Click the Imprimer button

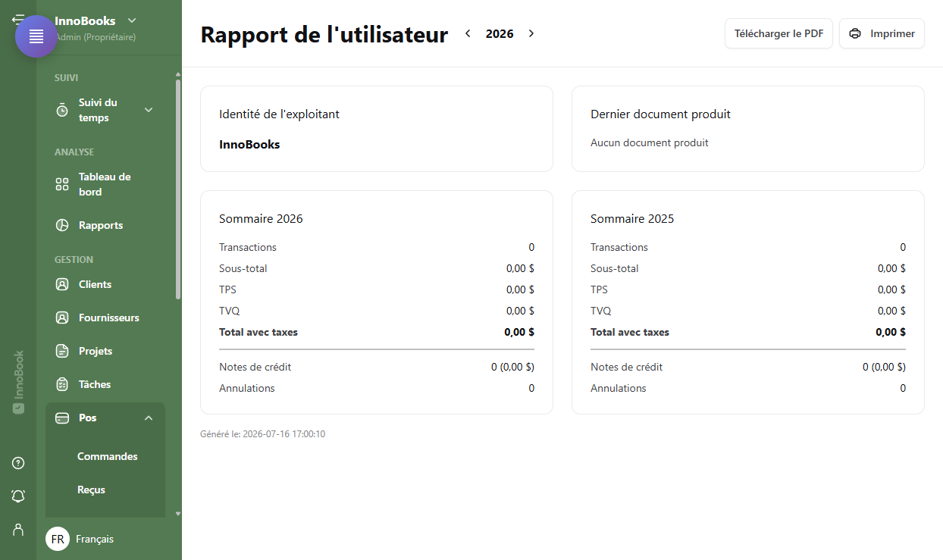click(x=882, y=33)
